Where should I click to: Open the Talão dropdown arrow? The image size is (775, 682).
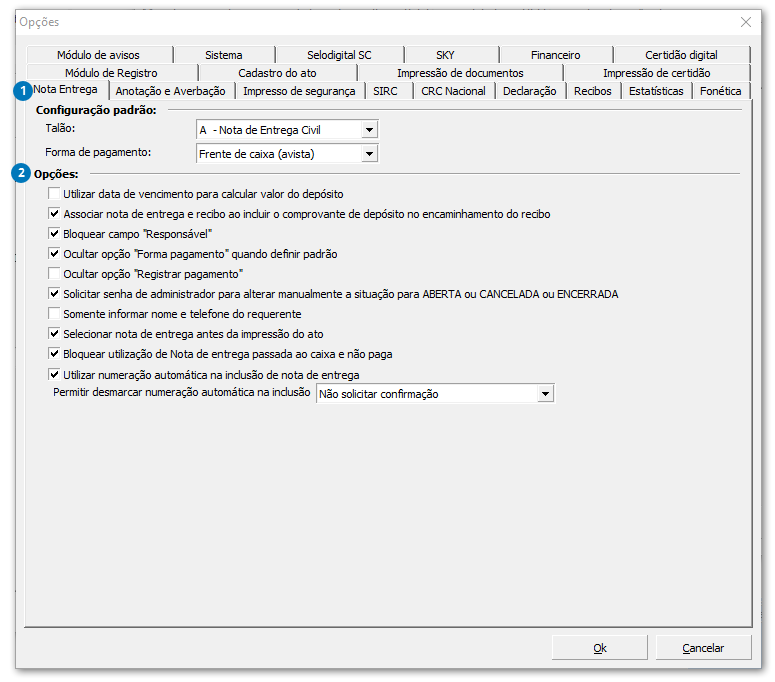(x=369, y=130)
